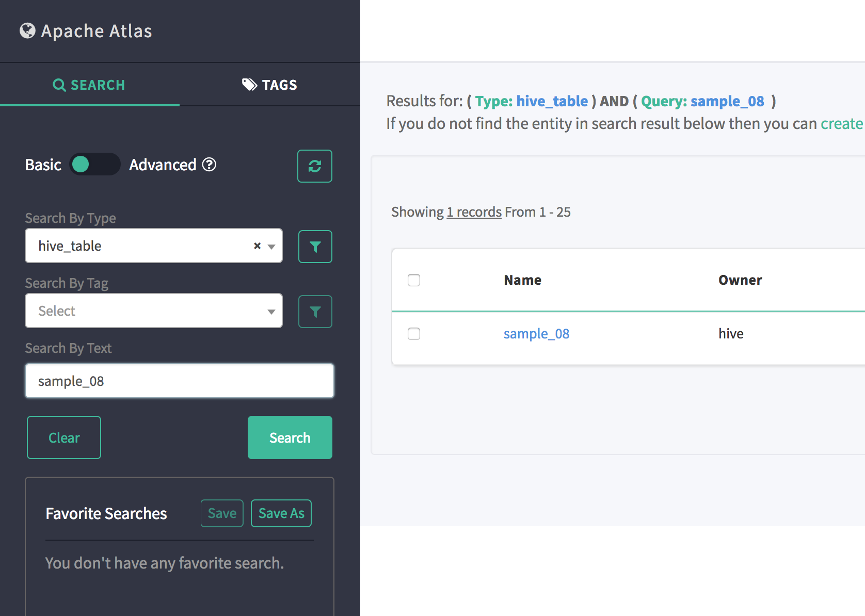The height and width of the screenshot is (616, 865).
Task: Click the Apache Atlas globe logo
Action: click(x=27, y=31)
